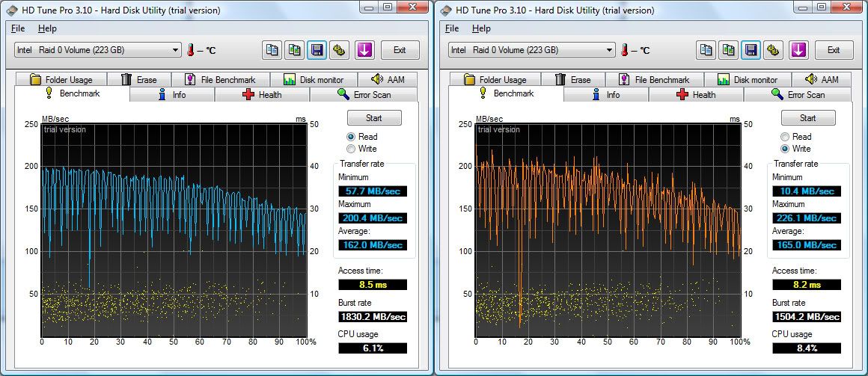Click Access time value 8.5 ms

pos(373,285)
